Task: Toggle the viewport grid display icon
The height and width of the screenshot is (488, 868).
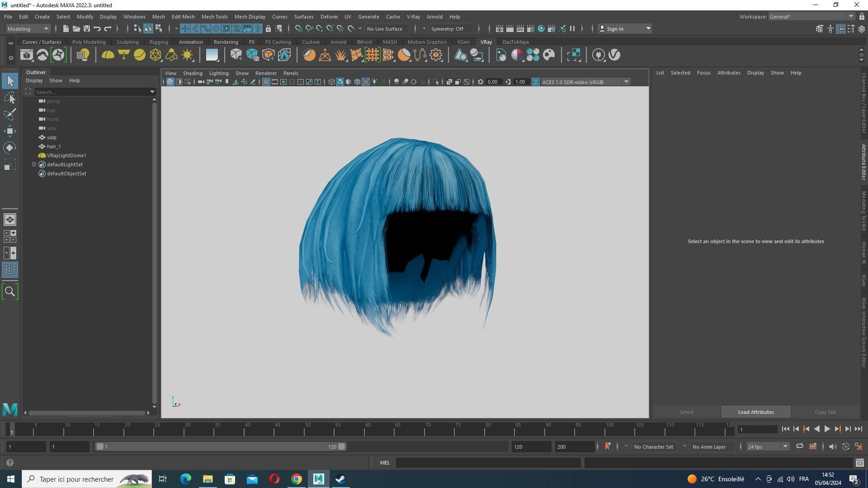Action: coord(266,82)
